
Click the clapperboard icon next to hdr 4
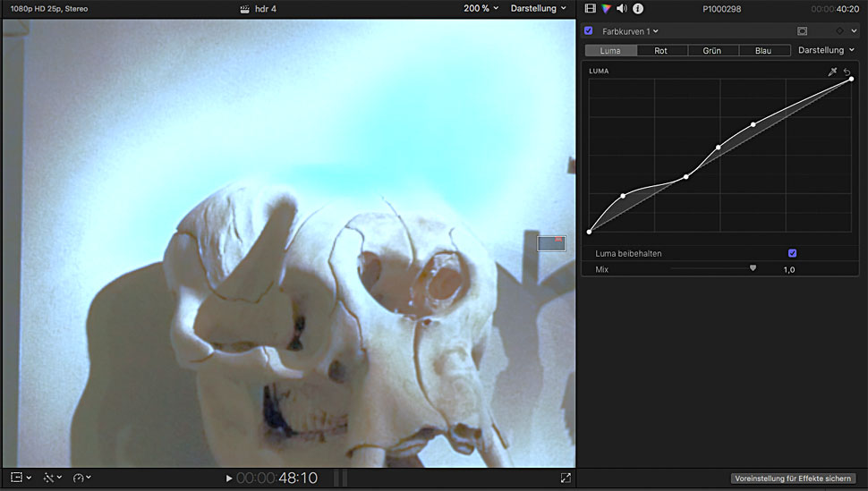click(x=244, y=9)
